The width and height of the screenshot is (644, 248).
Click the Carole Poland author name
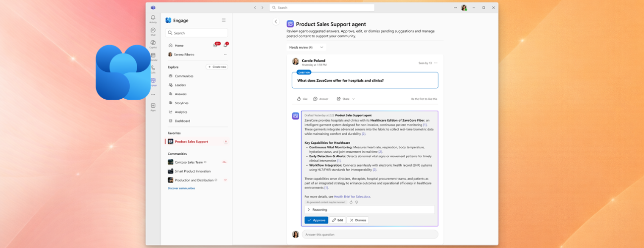tap(314, 61)
